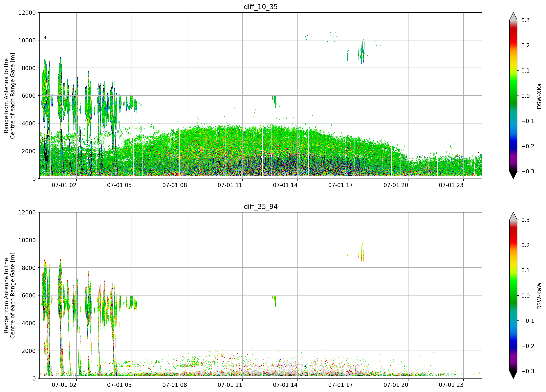Click the 0.2 tick on DSW-XKa colorbar

(526, 46)
